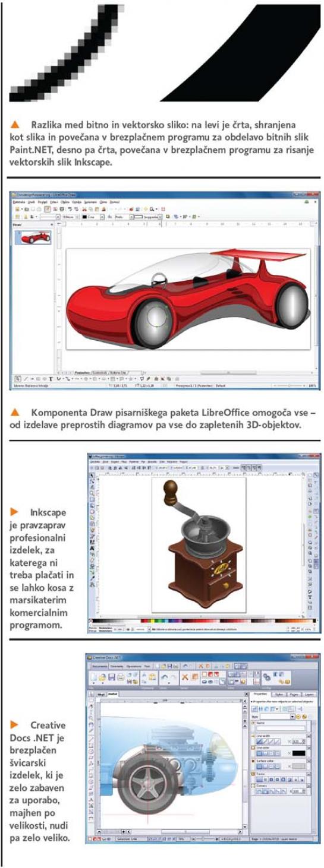Open the Style dropdown in Properties panel
The width and height of the screenshot is (324, 868).
click(276, 717)
